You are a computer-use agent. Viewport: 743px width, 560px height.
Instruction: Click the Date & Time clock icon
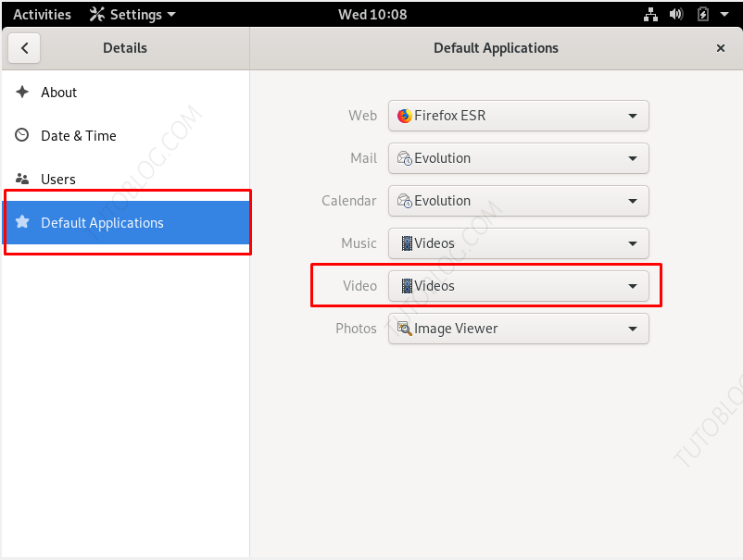point(22,135)
